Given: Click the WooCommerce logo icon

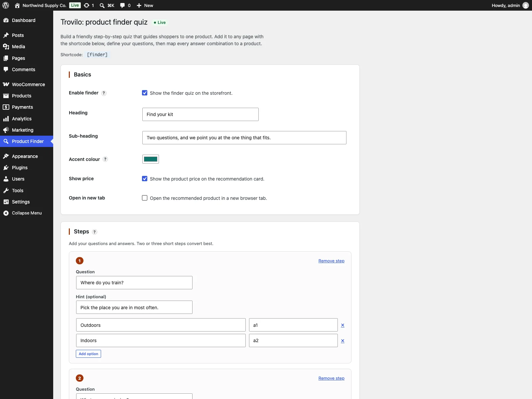Looking at the screenshot, I should click(x=6, y=84).
